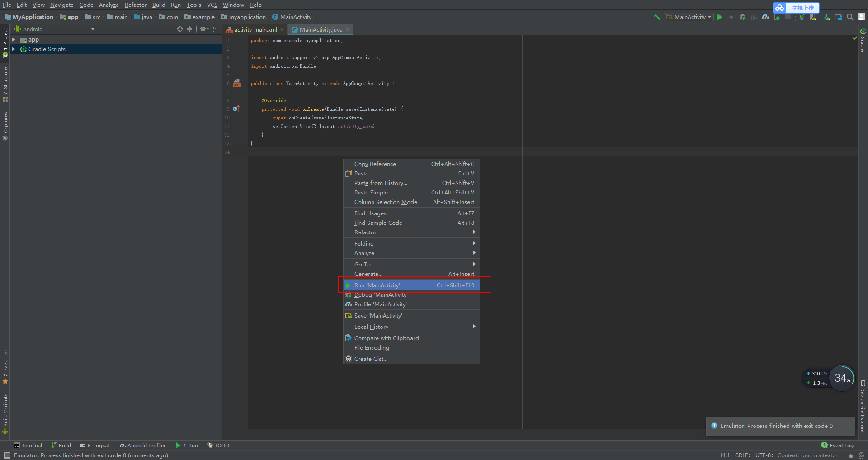Click the Collapse All icon in Project panel

click(x=189, y=29)
